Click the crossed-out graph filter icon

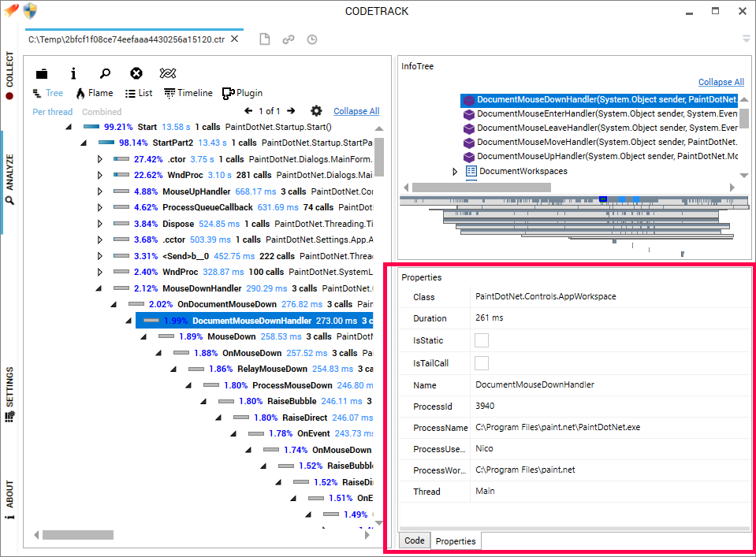point(168,73)
